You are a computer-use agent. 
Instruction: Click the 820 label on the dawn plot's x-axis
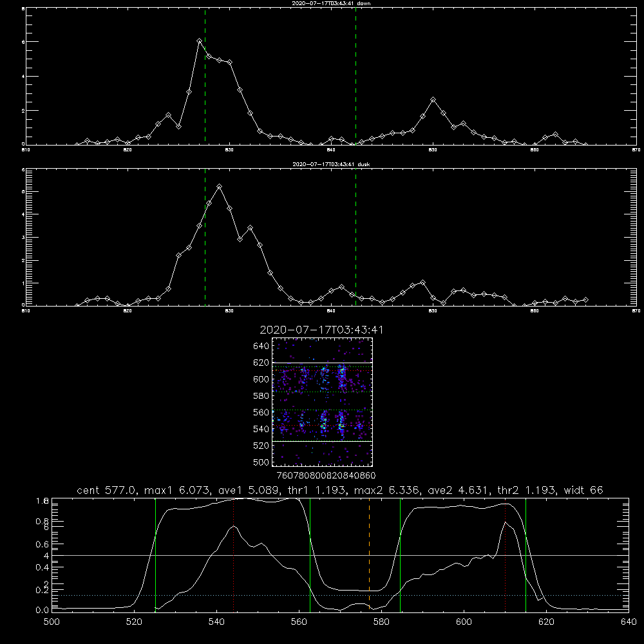coord(128,150)
